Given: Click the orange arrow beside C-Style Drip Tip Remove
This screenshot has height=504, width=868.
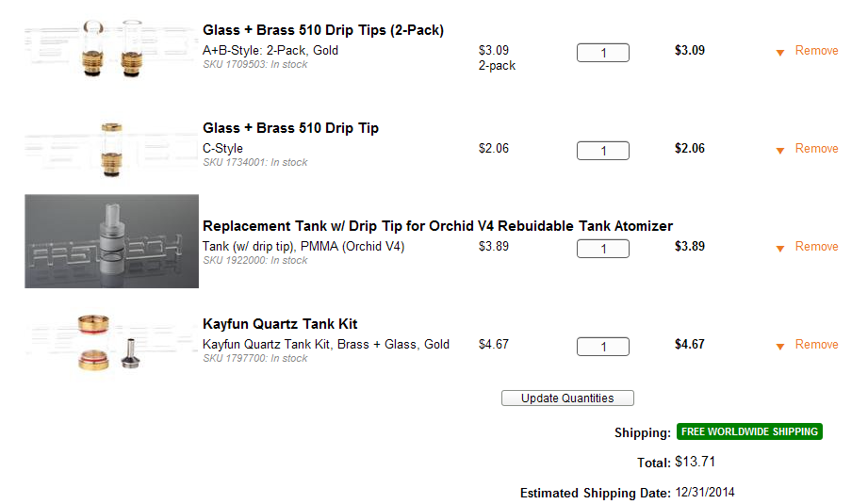Looking at the screenshot, I should [x=780, y=151].
